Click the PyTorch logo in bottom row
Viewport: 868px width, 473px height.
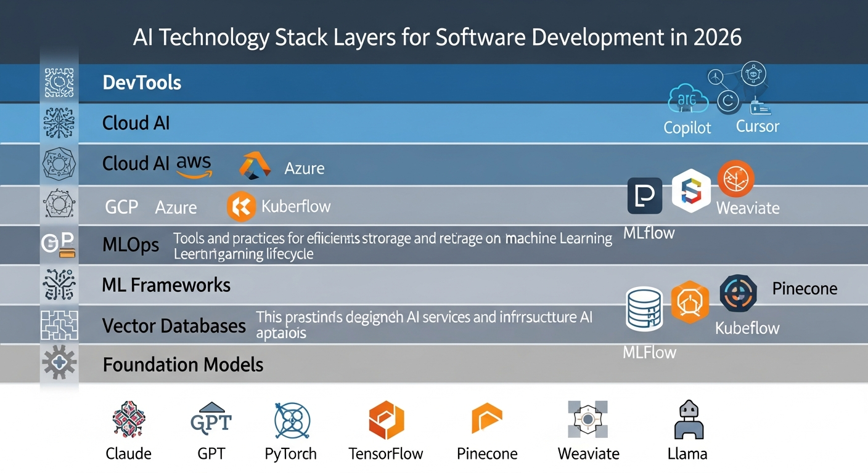tap(292, 420)
